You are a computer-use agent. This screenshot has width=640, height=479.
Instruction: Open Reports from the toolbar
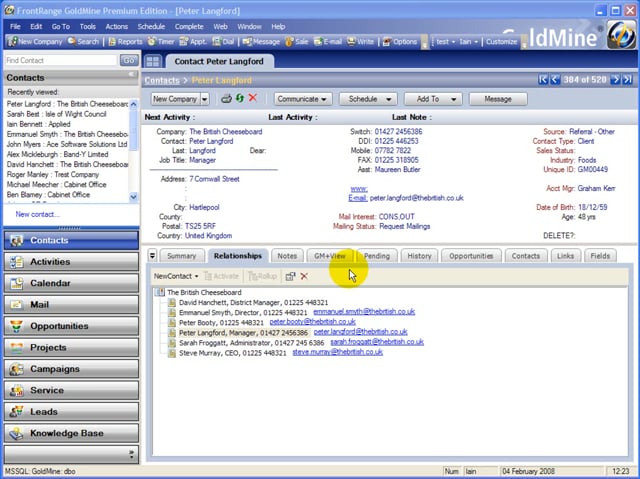(x=125, y=42)
